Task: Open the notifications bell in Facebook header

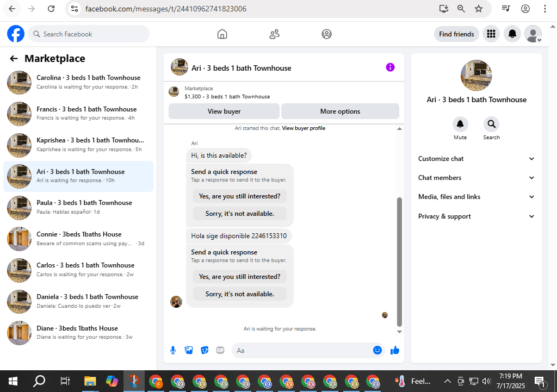Action: point(512,34)
